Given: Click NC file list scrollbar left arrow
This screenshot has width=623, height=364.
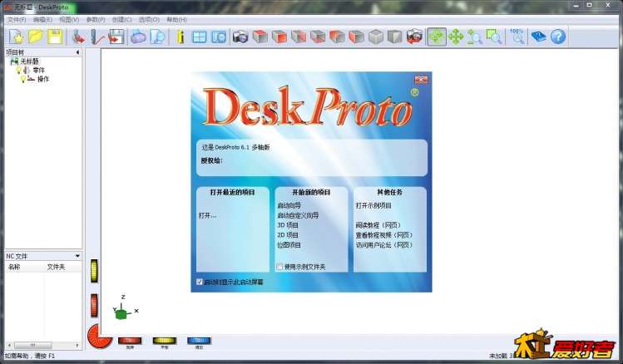Looking at the screenshot, I should [x=10, y=346].
